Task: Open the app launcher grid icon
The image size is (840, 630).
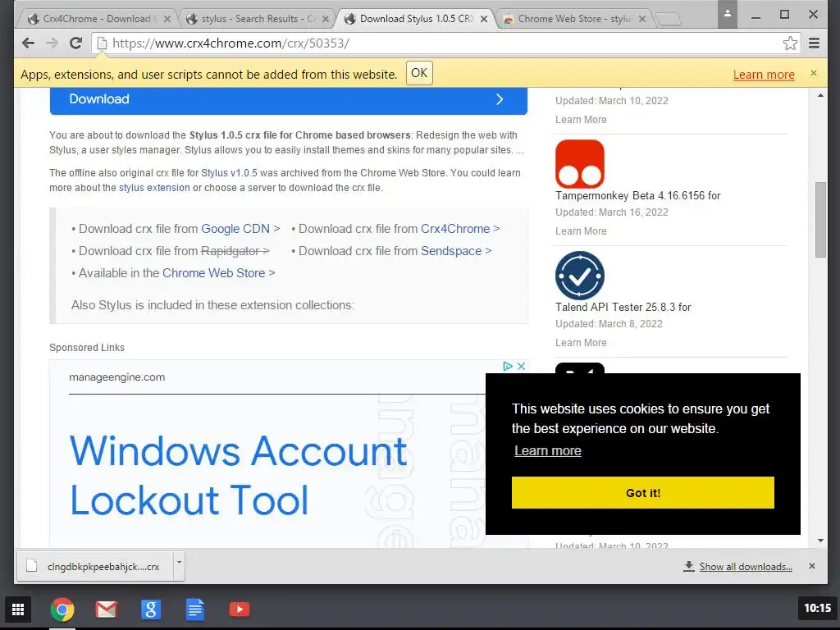Action: pos(18,609)
